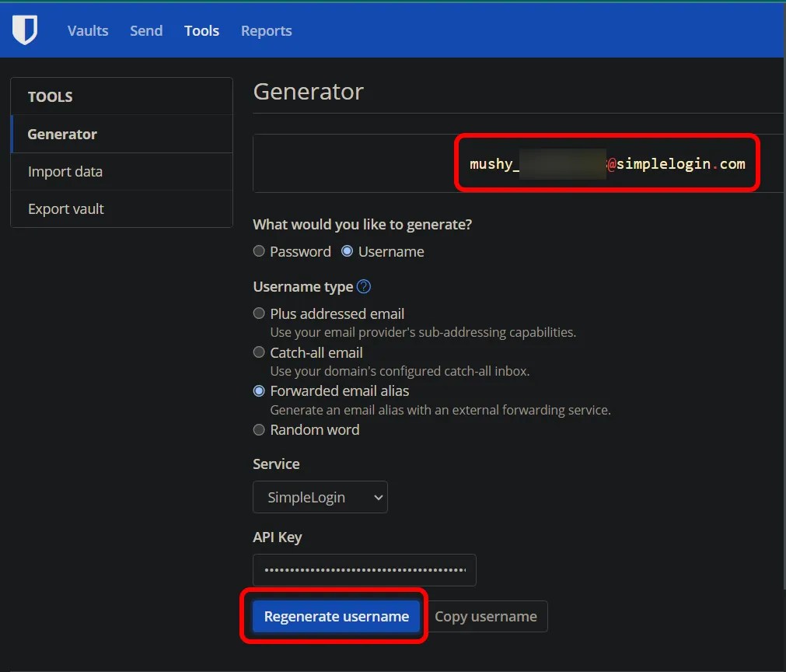Image resolution: width=786 pixels, height=672 pixels.
Task: Choose the Catch-all email option
Action: pyautogui.click(x=259, y=352)
